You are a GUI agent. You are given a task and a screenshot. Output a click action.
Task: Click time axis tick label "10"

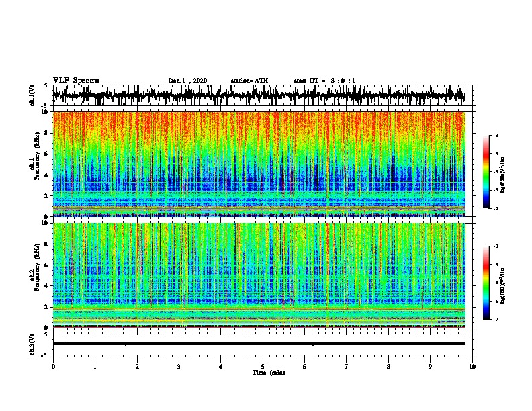click(x=472, y=367)
